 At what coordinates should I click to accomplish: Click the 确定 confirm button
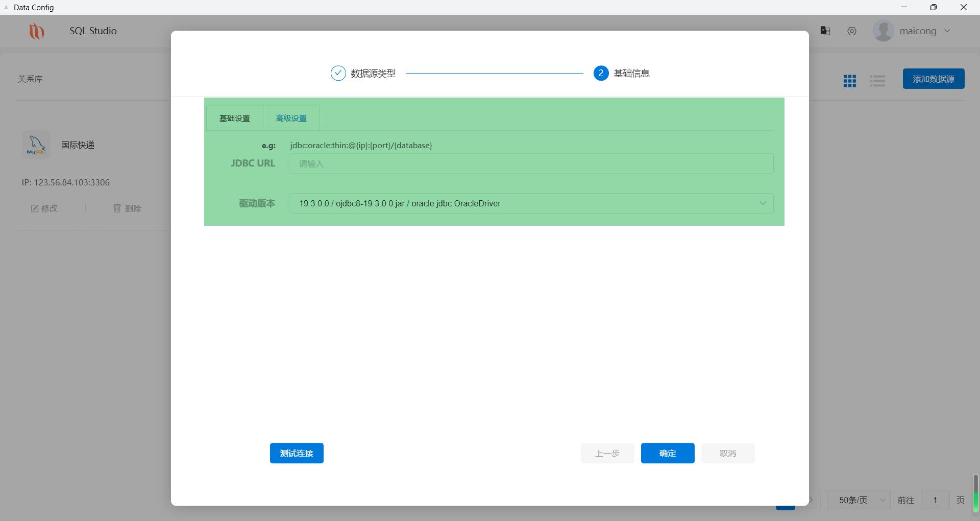click(667, 453)
